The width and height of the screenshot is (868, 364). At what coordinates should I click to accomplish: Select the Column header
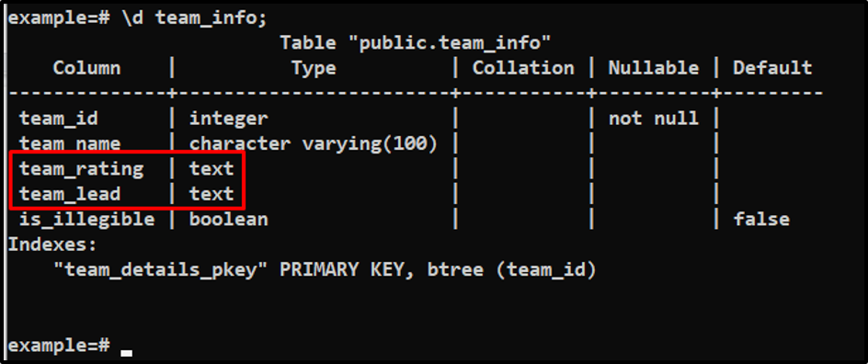(x=87, y=68)
